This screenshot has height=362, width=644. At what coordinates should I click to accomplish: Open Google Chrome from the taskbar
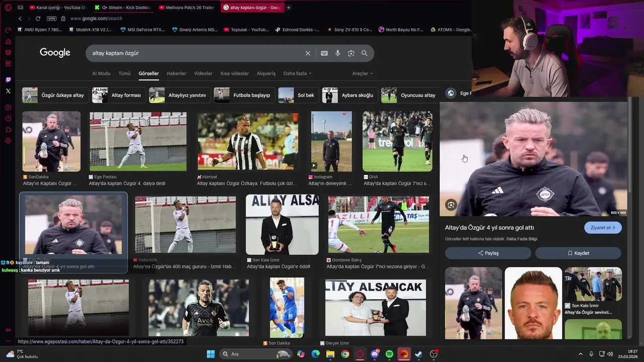(345, 354)
